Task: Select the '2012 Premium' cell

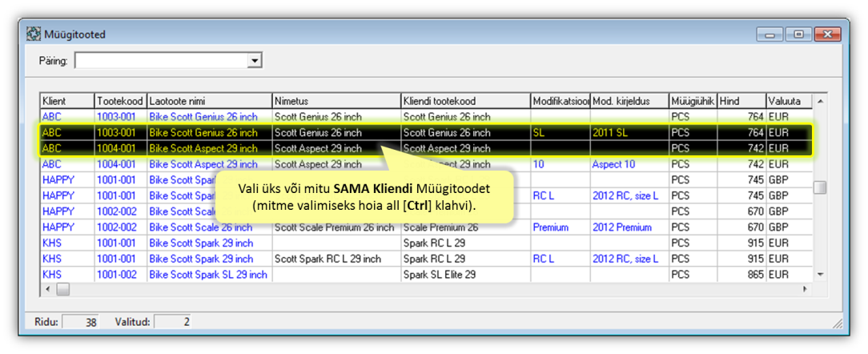Action: pos(629,227)
